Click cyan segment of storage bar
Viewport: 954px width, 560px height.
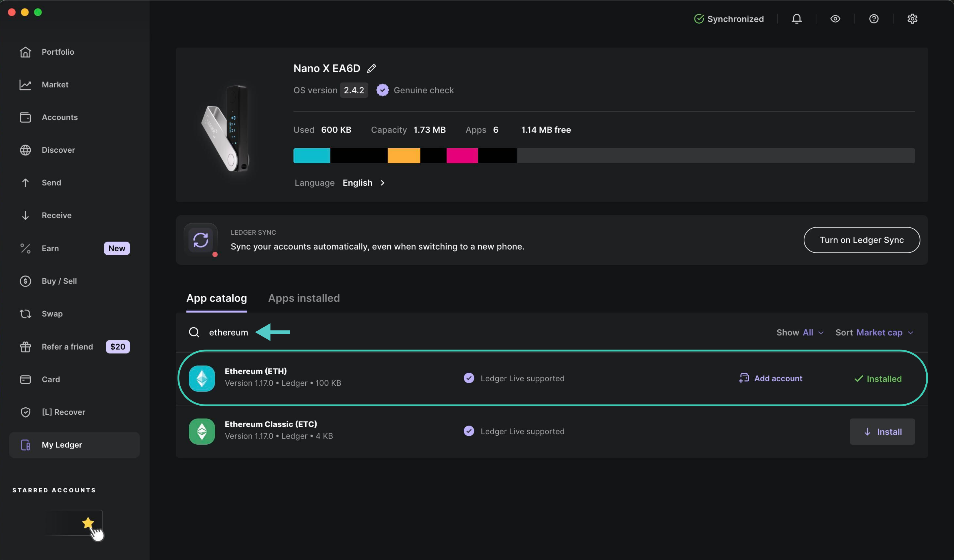coord(312,156)
